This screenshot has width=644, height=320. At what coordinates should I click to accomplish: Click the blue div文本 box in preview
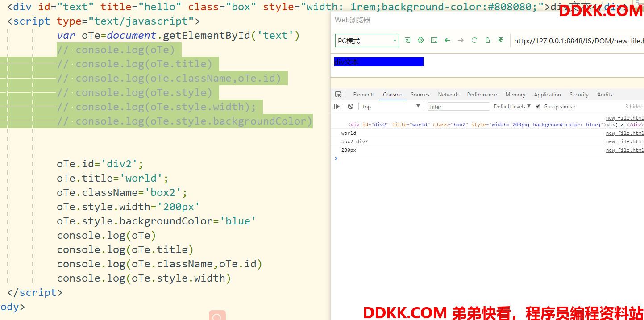click(378, 62)
